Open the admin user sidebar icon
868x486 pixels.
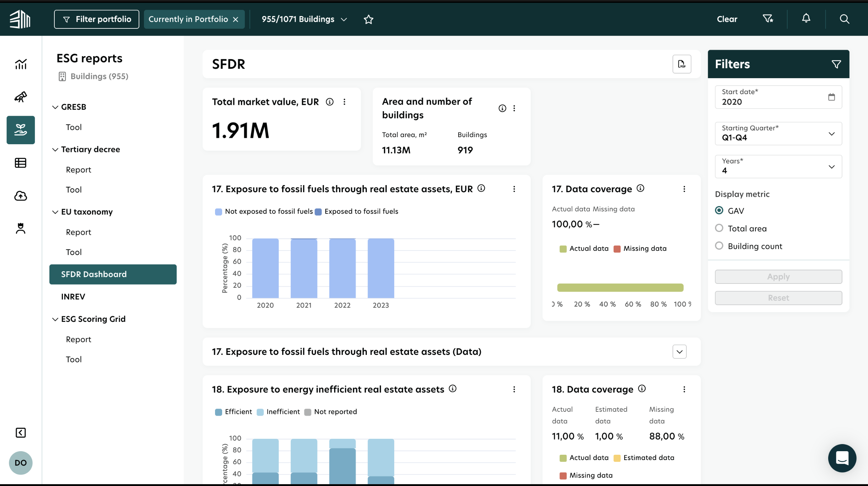pos(21,228)
